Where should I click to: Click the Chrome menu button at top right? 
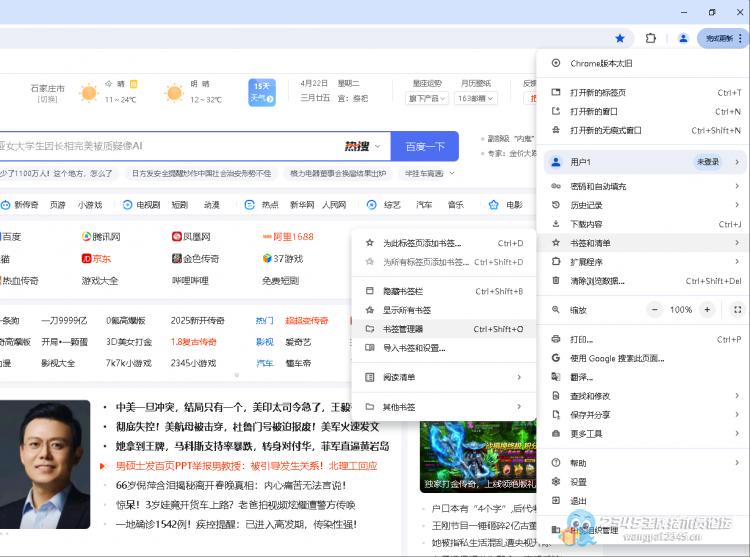[x=723, y=38]
